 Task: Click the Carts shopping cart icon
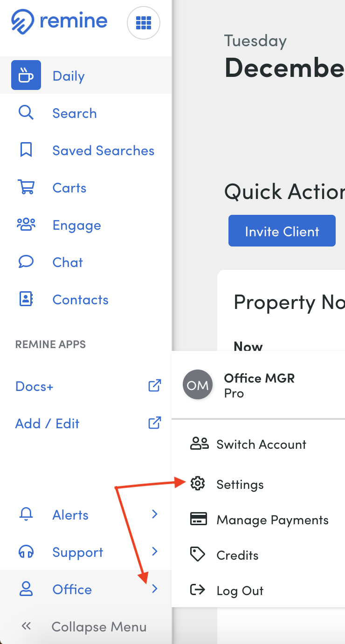tap(26, 187)
